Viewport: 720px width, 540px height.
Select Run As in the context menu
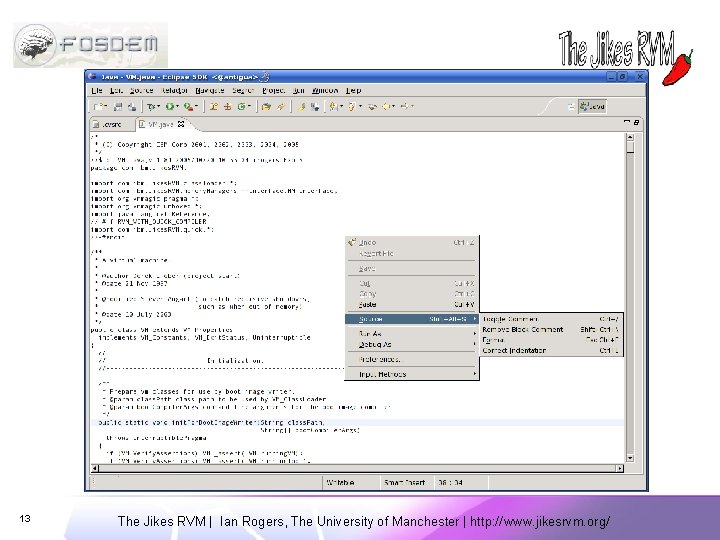(x=411, y=333)
